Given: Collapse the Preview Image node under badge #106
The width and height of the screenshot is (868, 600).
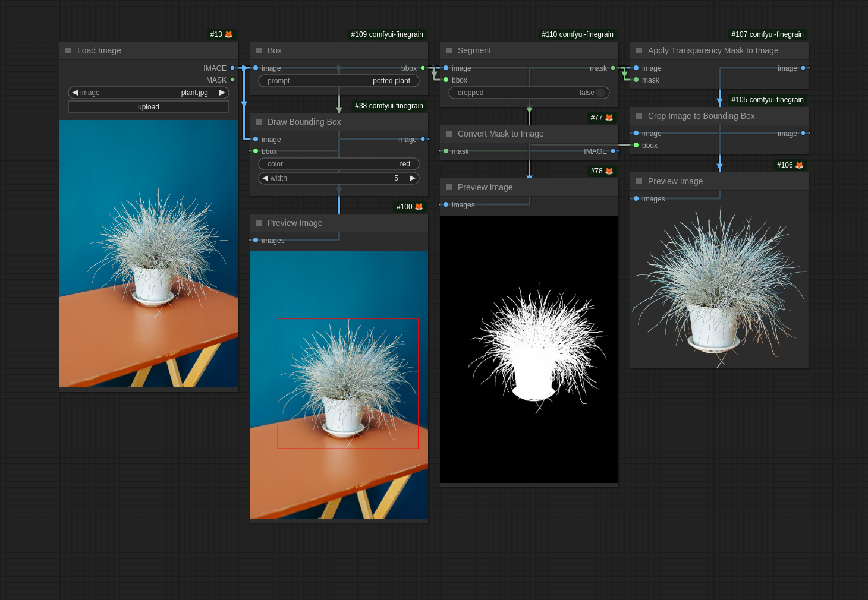Looking at the screenshot, I should point(639,181).
